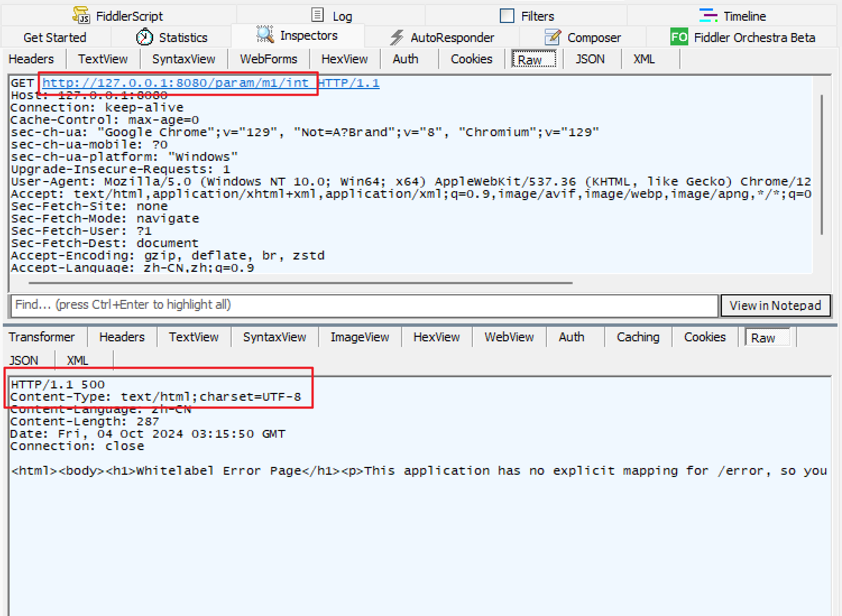
Task: Toggle the Filters checkbox
Action: (x=507, y=16)
